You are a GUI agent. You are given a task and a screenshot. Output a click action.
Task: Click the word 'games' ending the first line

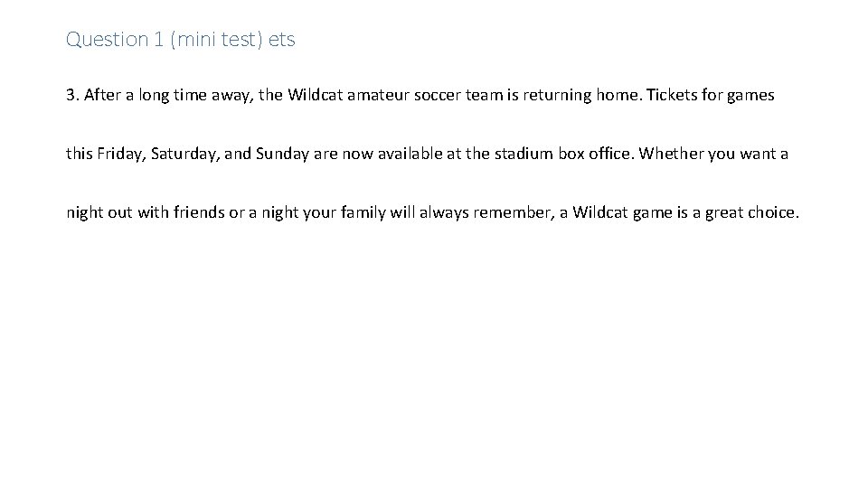point(751,94)
